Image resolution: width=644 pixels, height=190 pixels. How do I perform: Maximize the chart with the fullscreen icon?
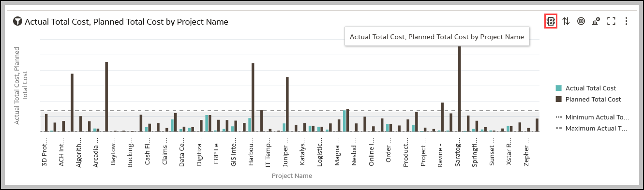(x=611, y=21)
